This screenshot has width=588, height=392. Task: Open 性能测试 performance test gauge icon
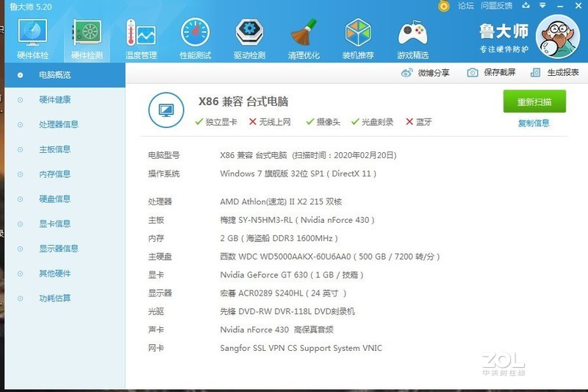(195, 40)
